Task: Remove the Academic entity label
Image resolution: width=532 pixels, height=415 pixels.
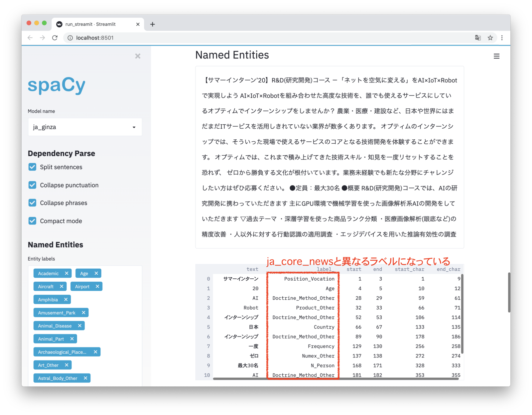Action: pos(67,273)
